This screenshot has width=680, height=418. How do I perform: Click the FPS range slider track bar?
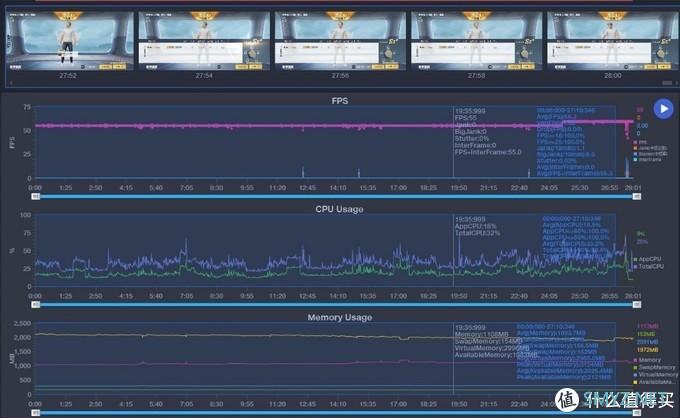336,197
